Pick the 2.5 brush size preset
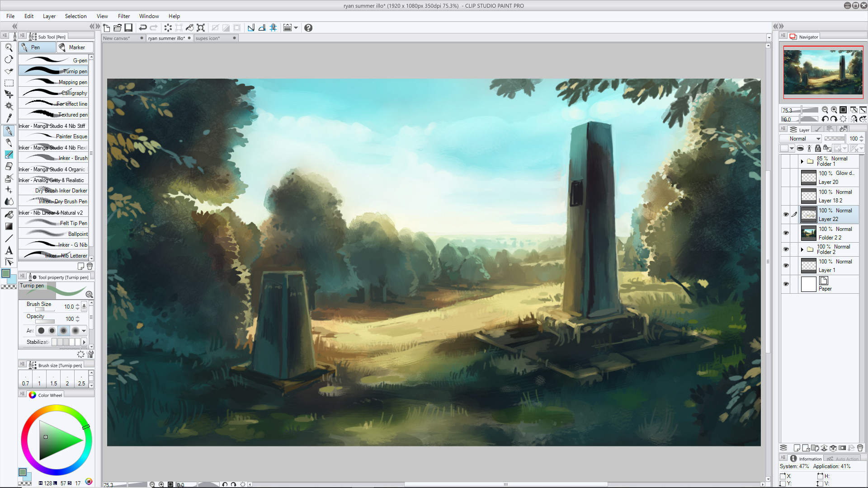Screen dimensions: 868x488 point(81,379)
